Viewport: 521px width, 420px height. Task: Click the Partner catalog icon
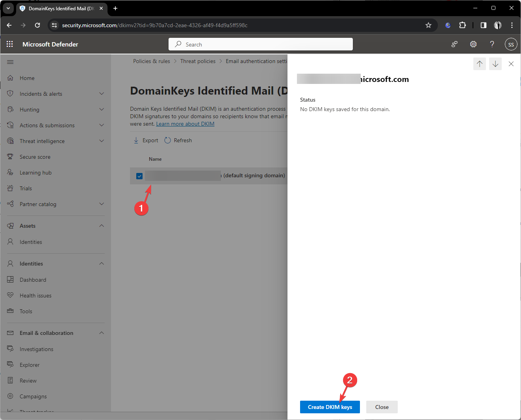pyautogui.click(x=10, y=204)
